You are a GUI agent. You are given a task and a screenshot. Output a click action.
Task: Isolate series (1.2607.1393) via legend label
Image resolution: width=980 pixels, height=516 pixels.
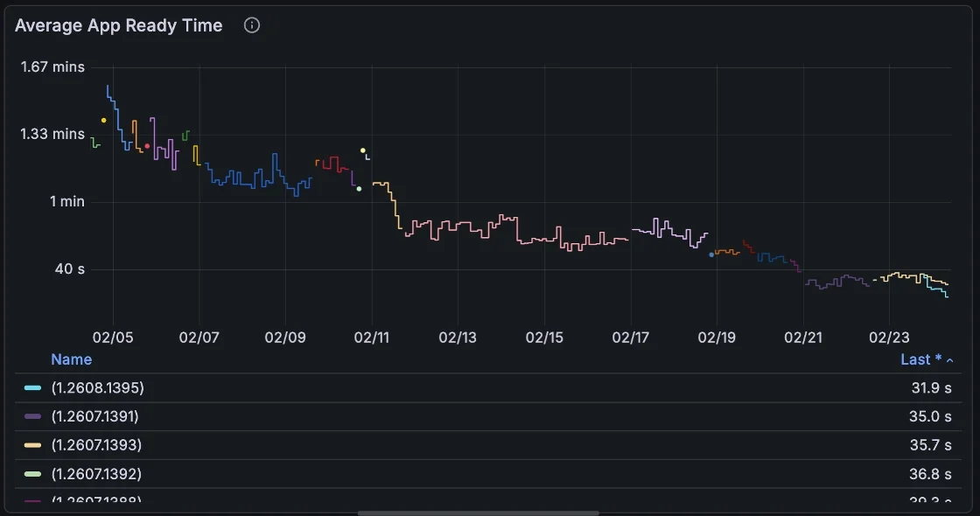tap(96, 445)
